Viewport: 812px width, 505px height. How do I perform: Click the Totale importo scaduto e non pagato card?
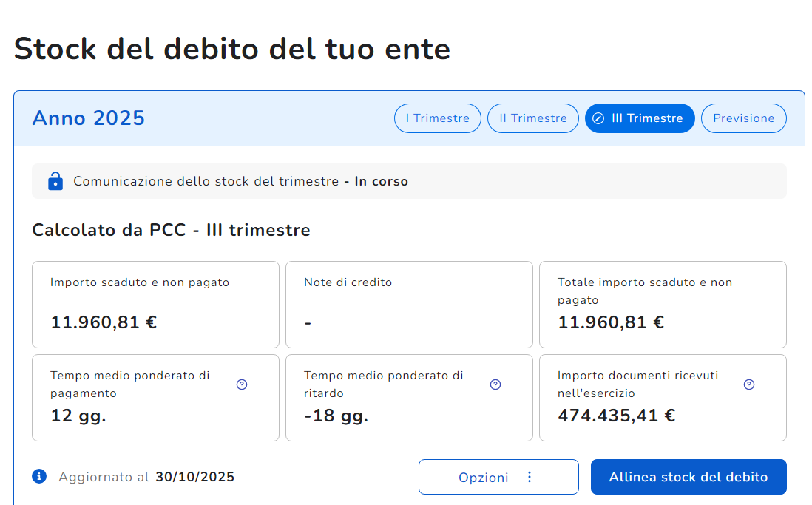tap(663, 304)
